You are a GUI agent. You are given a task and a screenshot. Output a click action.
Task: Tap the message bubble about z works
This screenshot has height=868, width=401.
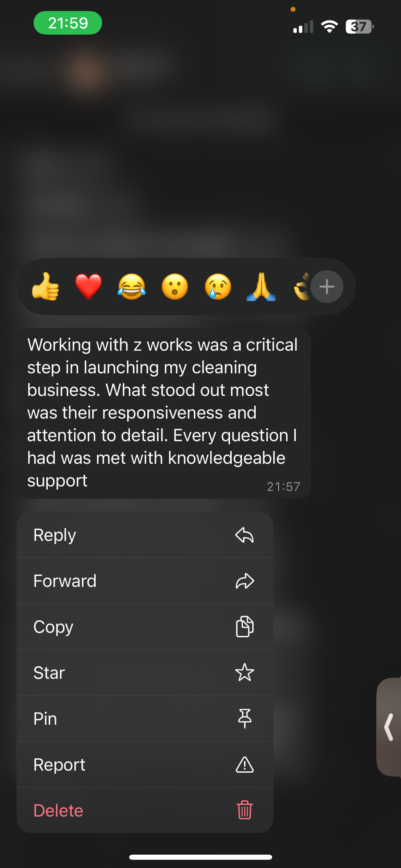click(x=164, y=413)
